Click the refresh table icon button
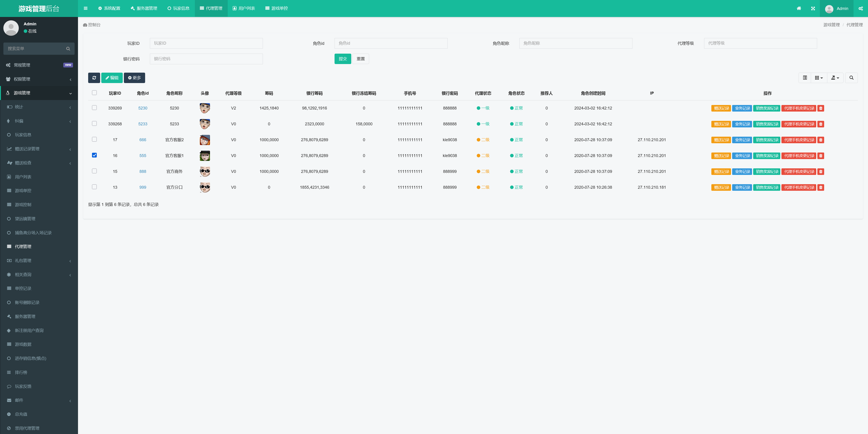This screenshot has height=434, width=868. click(94, 78)
